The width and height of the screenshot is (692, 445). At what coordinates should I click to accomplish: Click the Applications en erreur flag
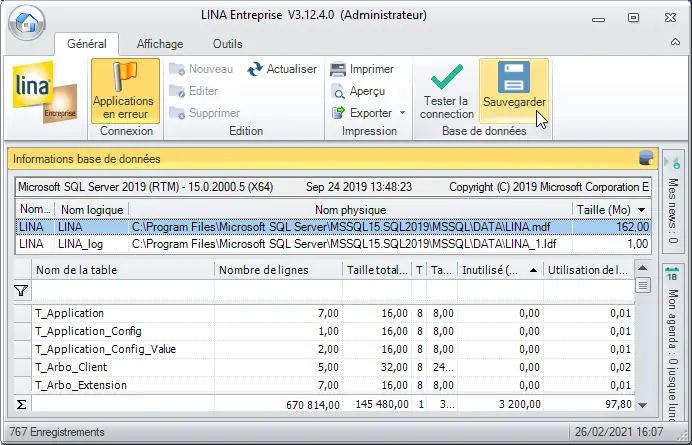click(125, 91)
